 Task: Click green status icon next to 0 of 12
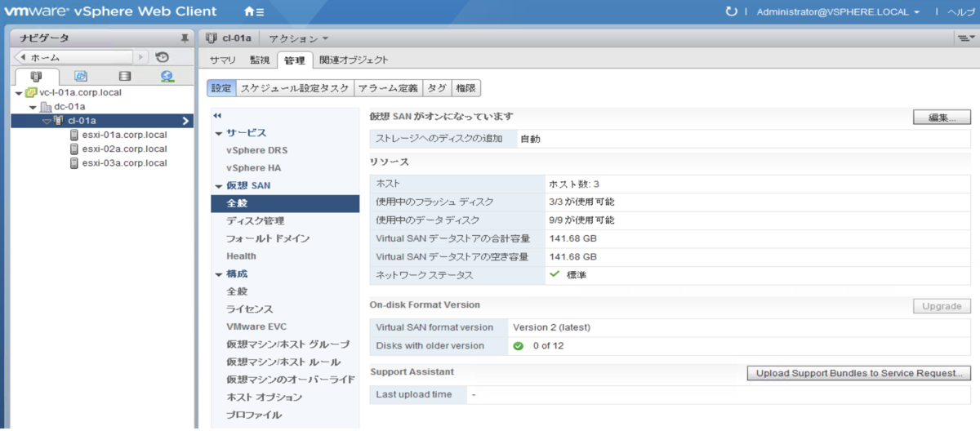pyautogui.click(x=519, y=345)
